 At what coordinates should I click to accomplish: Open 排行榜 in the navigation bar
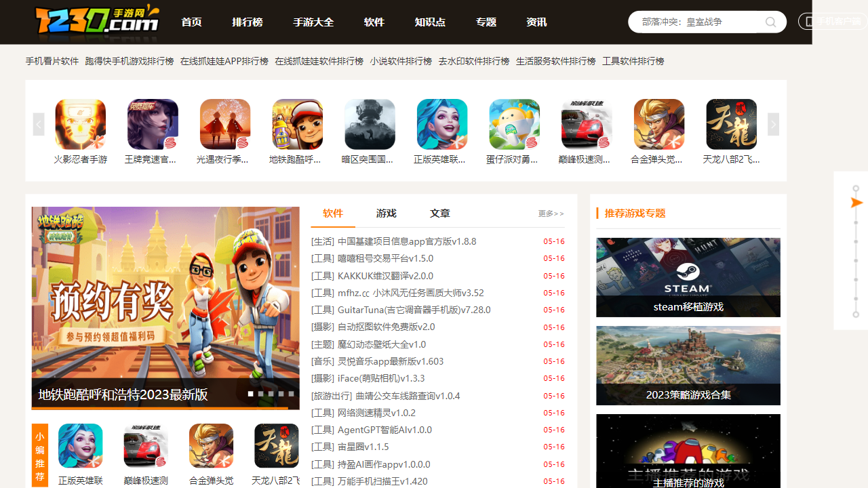coord(248,22)
